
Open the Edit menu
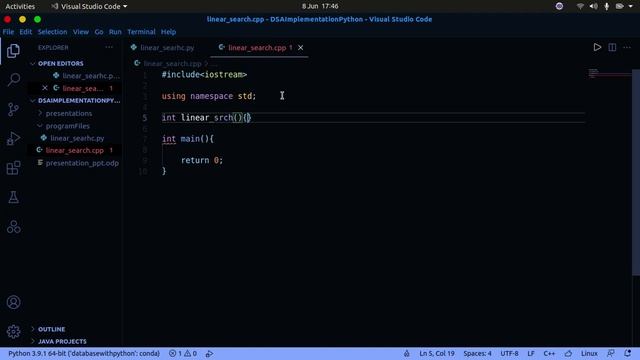pyautogui.click(x=25, y=32)
